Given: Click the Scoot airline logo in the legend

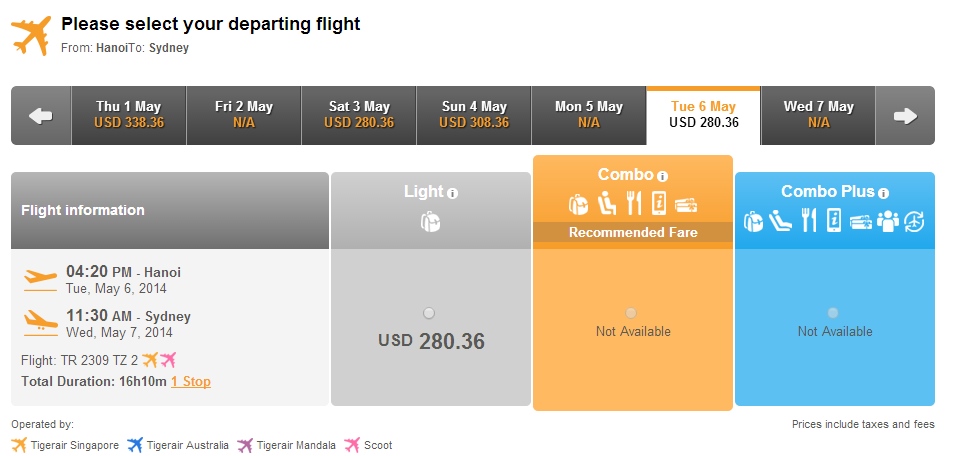Looking at the screenshot, I should [x=352, y=444].
